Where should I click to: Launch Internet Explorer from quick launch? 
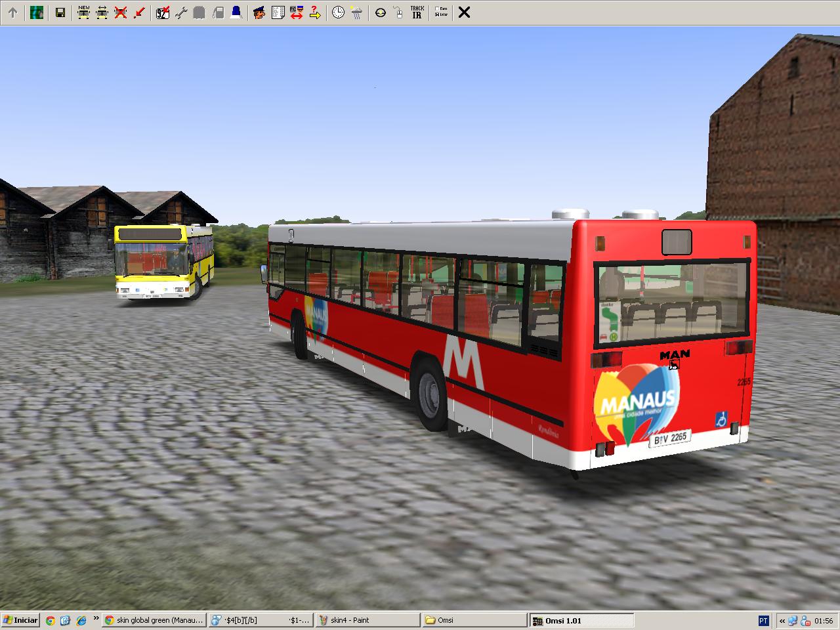(81, 620)
